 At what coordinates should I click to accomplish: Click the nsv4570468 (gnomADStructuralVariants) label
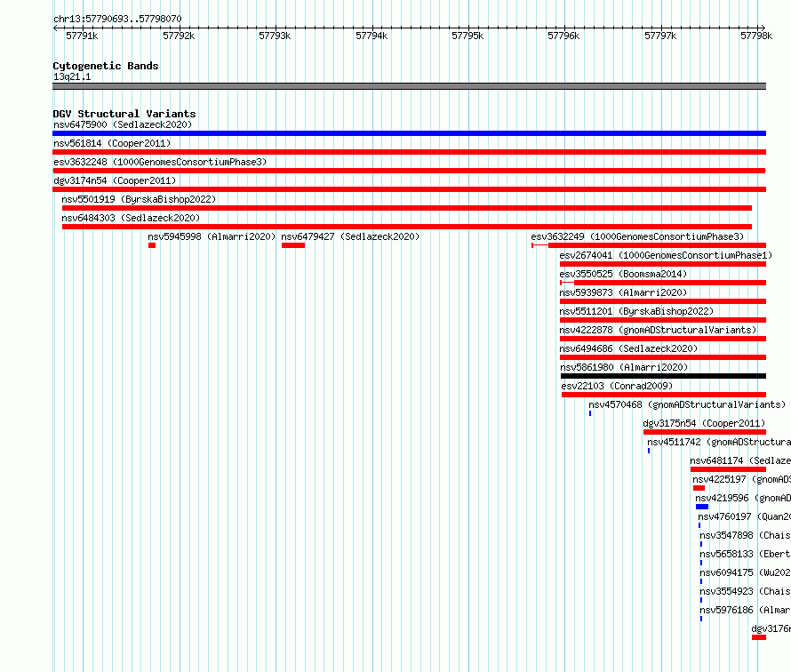687,404
